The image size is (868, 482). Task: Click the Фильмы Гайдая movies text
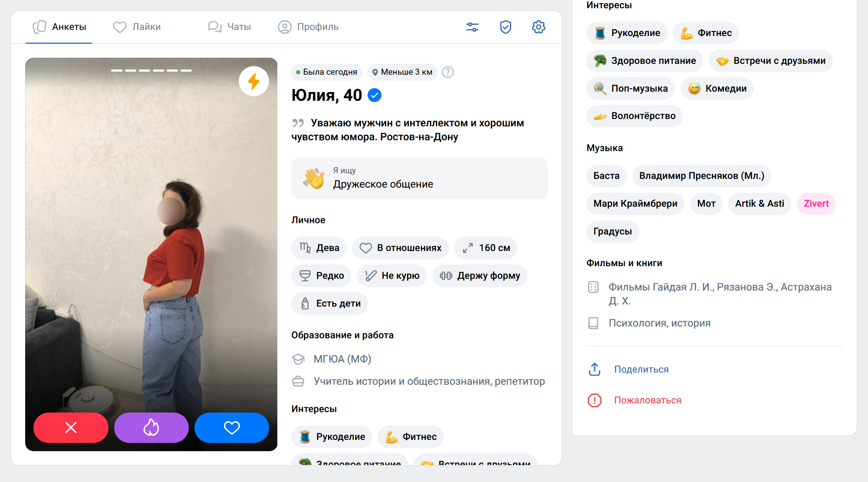[x=720, y=294]
